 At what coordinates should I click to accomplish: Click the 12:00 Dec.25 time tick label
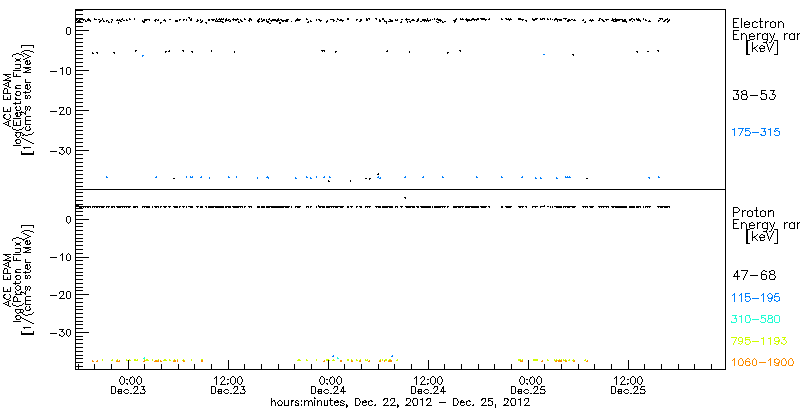point(628,387)
